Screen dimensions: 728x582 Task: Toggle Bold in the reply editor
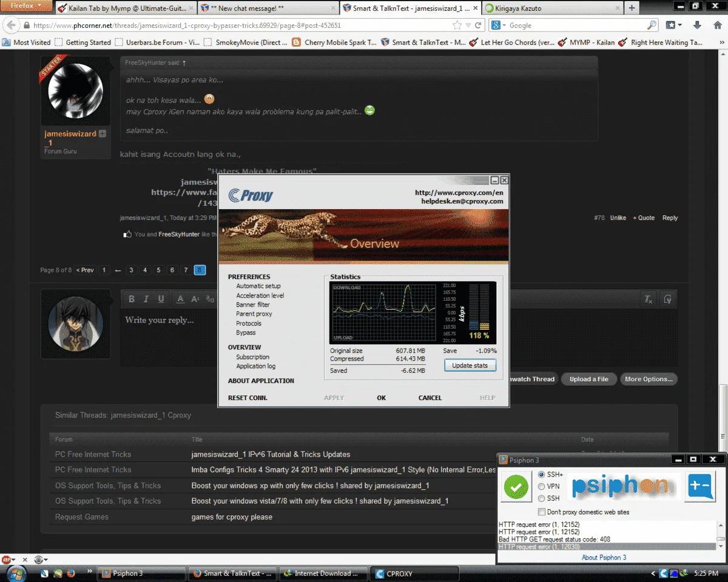click(x=131, y=299)
